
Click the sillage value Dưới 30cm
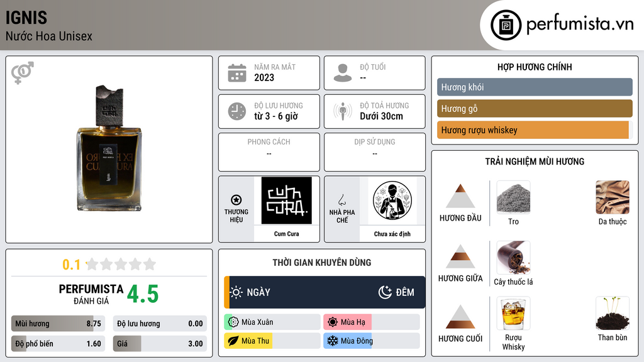tap(382, 116)
